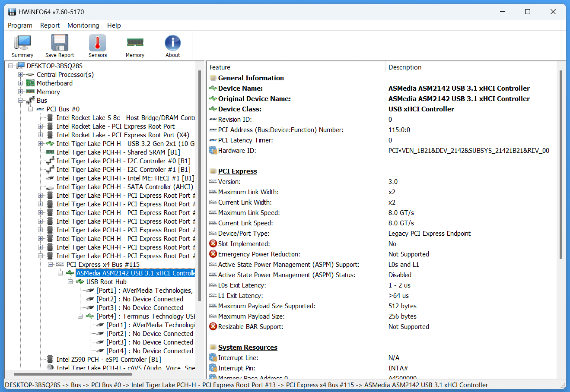Click the Motherboard tree icon
Image resolution: width=570 pixels, height=392 pixels.
click(x=30, y=83)
